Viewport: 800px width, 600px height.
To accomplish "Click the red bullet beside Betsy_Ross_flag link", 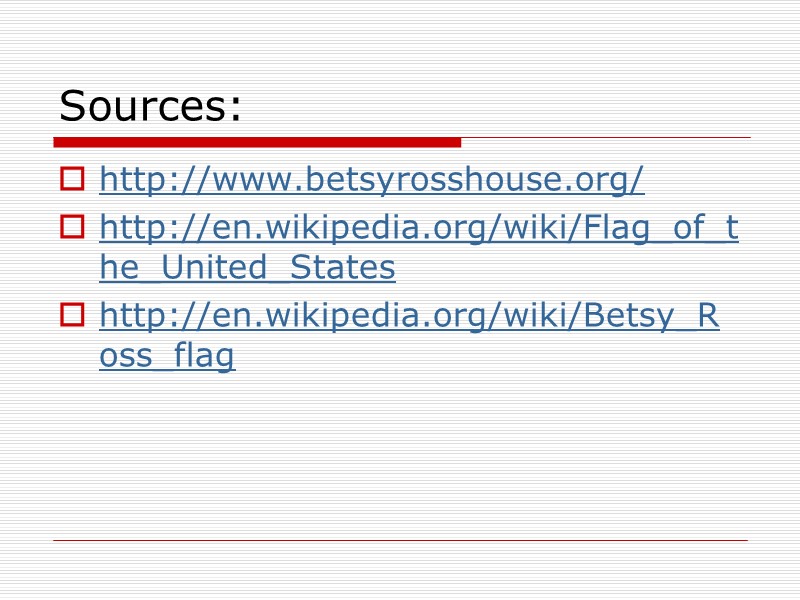I will click(72, 317).
